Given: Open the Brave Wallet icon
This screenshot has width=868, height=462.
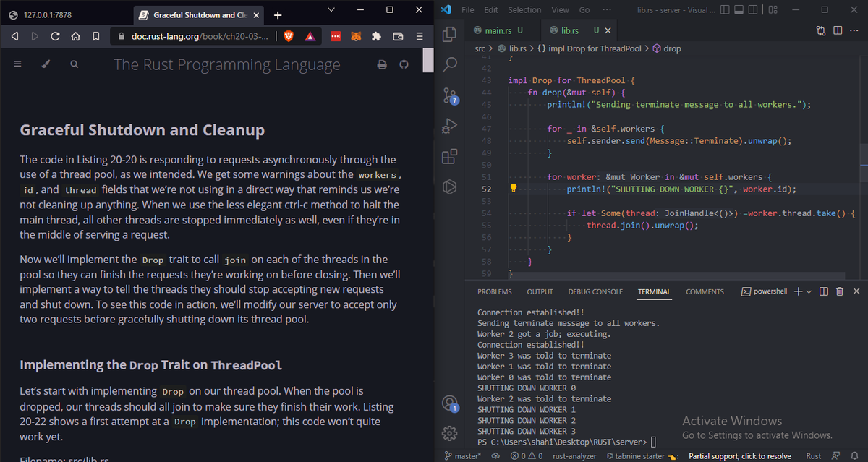Looking at the screenshot, I should (398, 36).
